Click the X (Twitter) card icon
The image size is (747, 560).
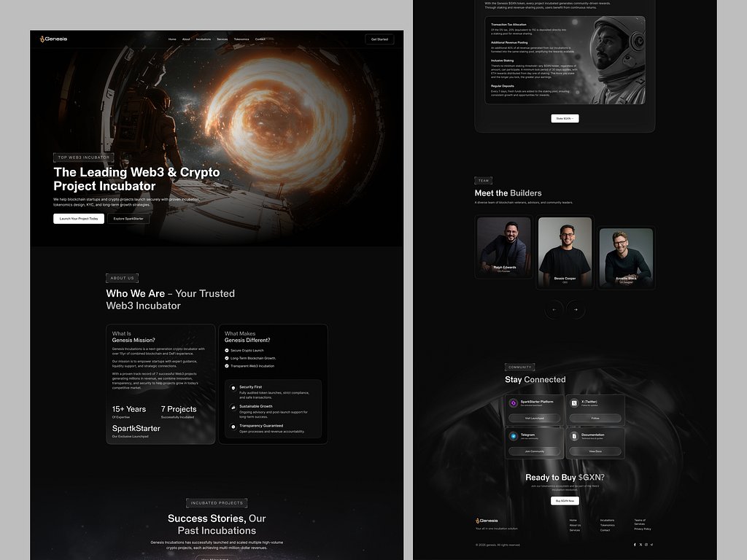click(574, 402)
